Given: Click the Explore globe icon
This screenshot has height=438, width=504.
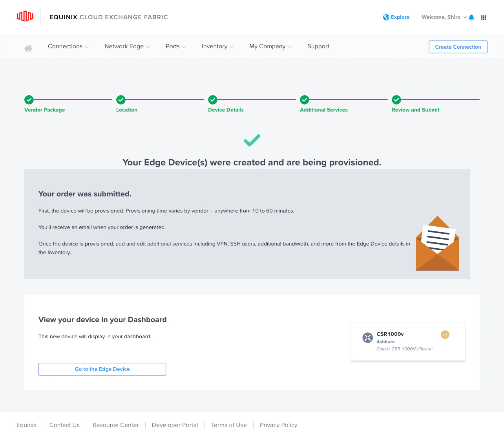Looking at the screenshot, I should tap(386, 17).
